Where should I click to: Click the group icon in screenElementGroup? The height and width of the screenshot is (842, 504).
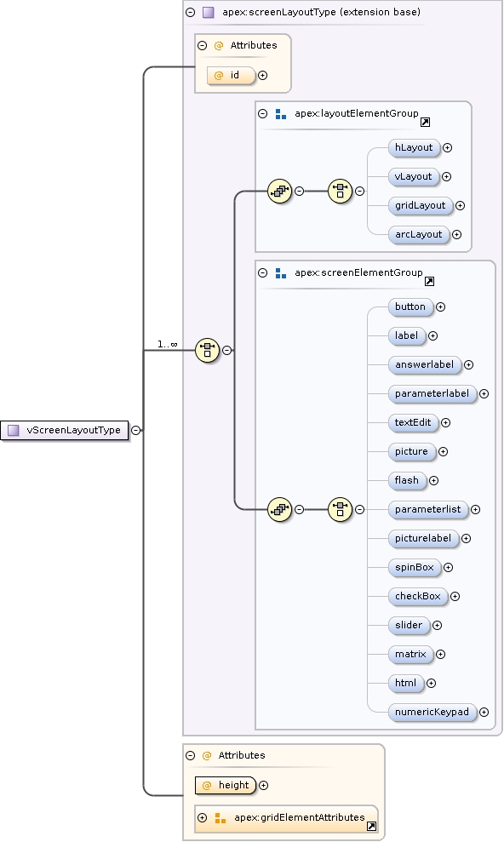[279, 510]
